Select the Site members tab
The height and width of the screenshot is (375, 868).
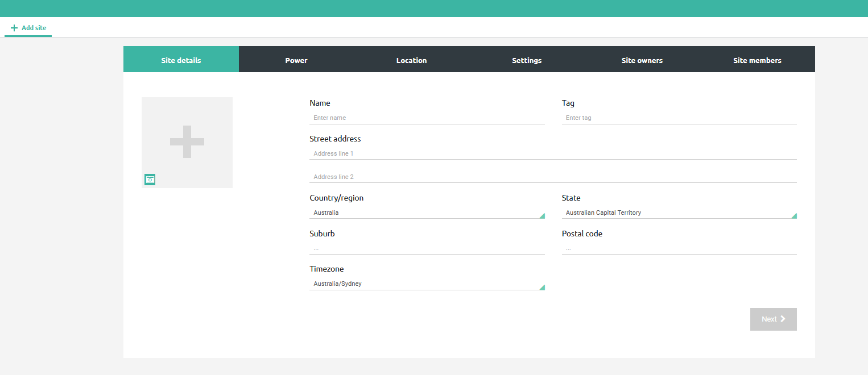[x=758, y=60]
